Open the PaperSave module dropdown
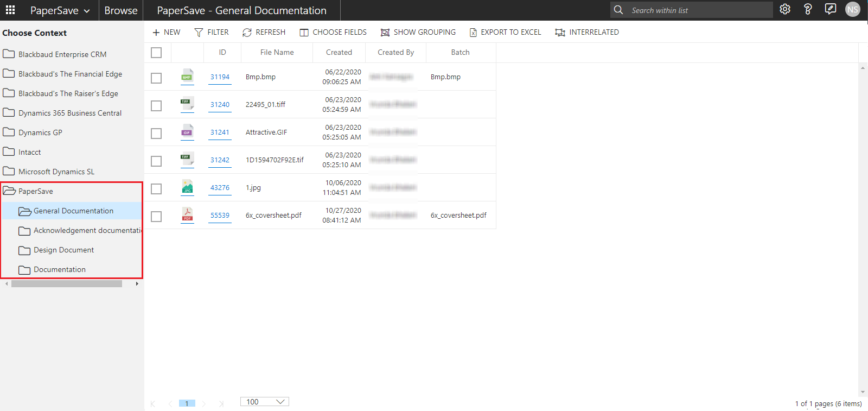The width and height of the screenshot is (868, 411). (x=60, y=10)
